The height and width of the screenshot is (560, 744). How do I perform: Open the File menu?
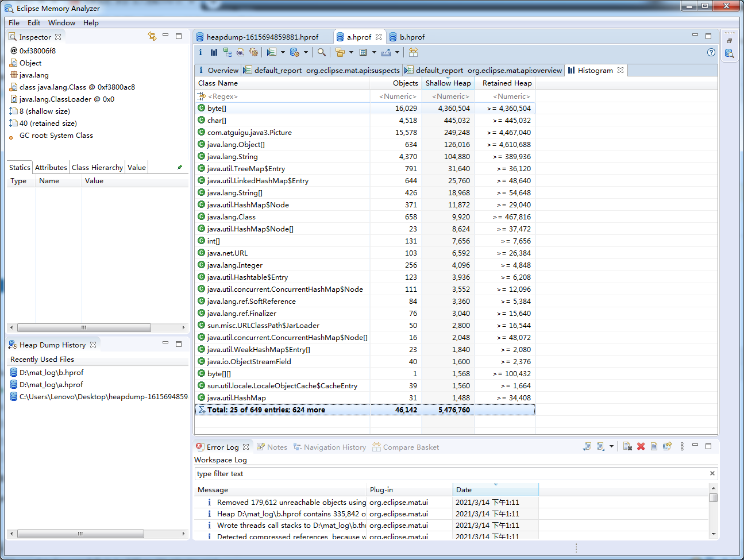(14, 23)
